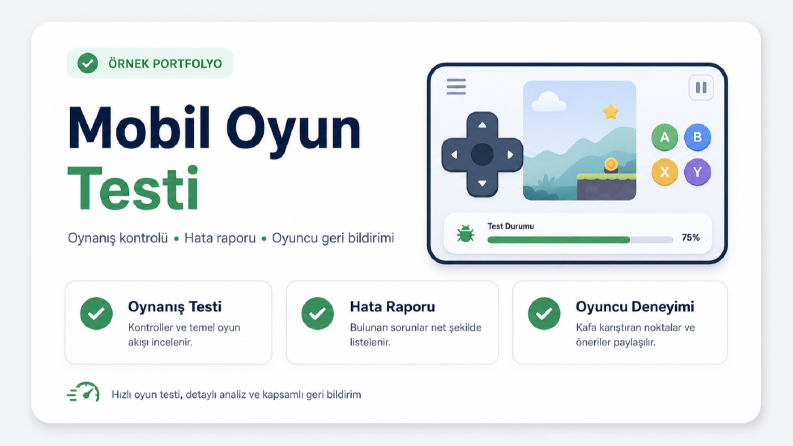Click the cloud in the game scene
The height and width of the screenshot is (446, 793).
[548, 101]
